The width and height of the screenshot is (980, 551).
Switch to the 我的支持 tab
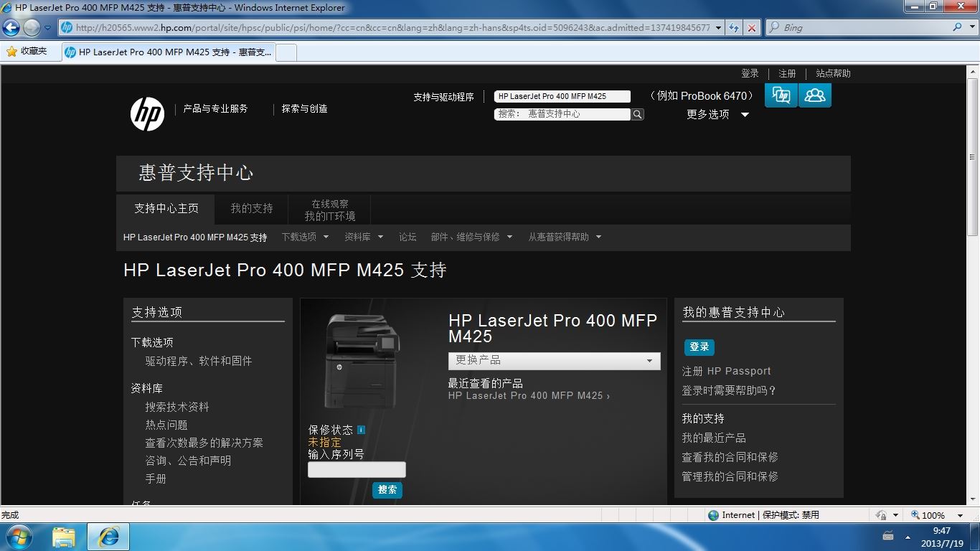[252, 209]
